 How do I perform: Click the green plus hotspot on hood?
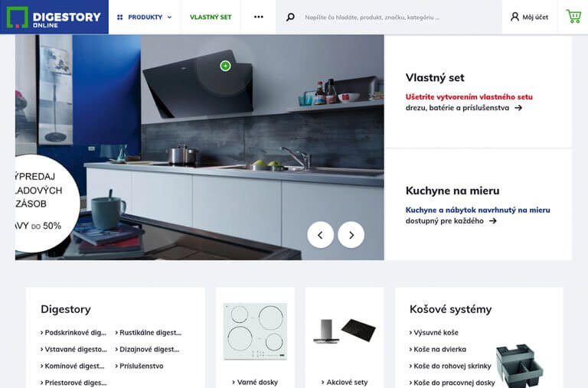tap(225, 66)
